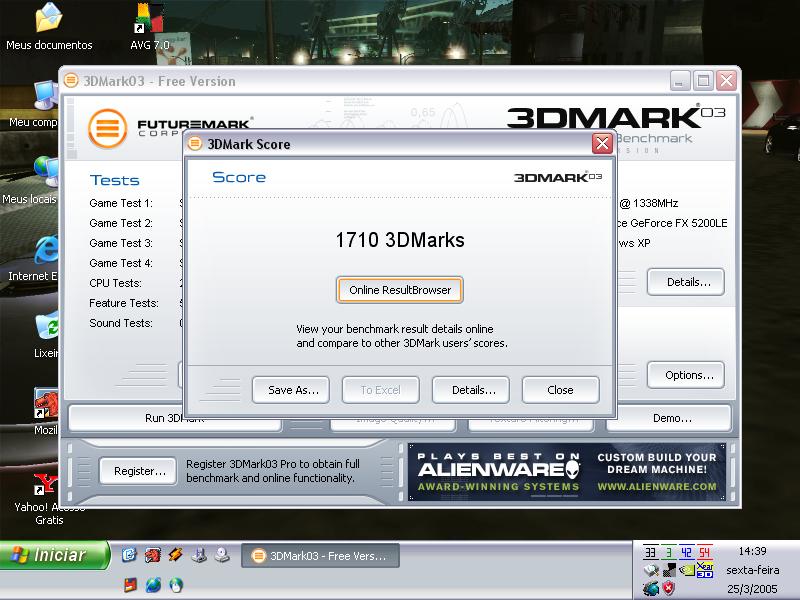Open system Details in the main 3DMark03 window
This screenshot has width=800, height=600.
point(686,282)
